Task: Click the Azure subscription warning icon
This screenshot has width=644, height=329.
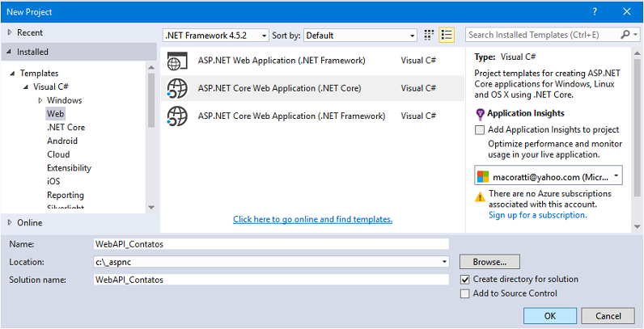Action: pyautogui.click(x=480, y=197)
